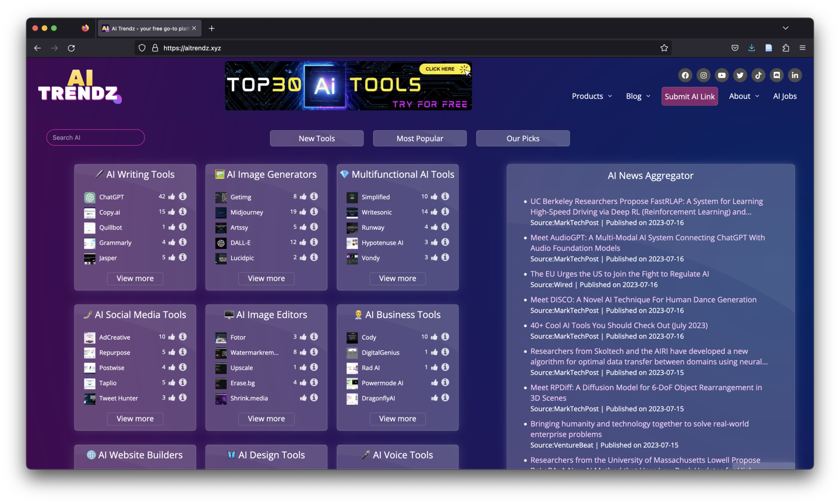Image resolution: width=840 pixels, height=504 pixels.
Task: Open DigitalGenius tool link
Action: point(380,352)
